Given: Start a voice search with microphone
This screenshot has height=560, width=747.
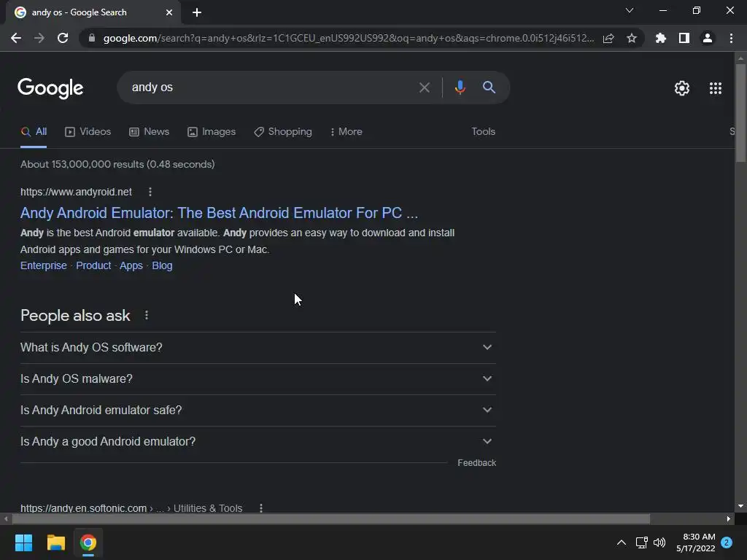Looking at the screenshot, I should point(460,87).
